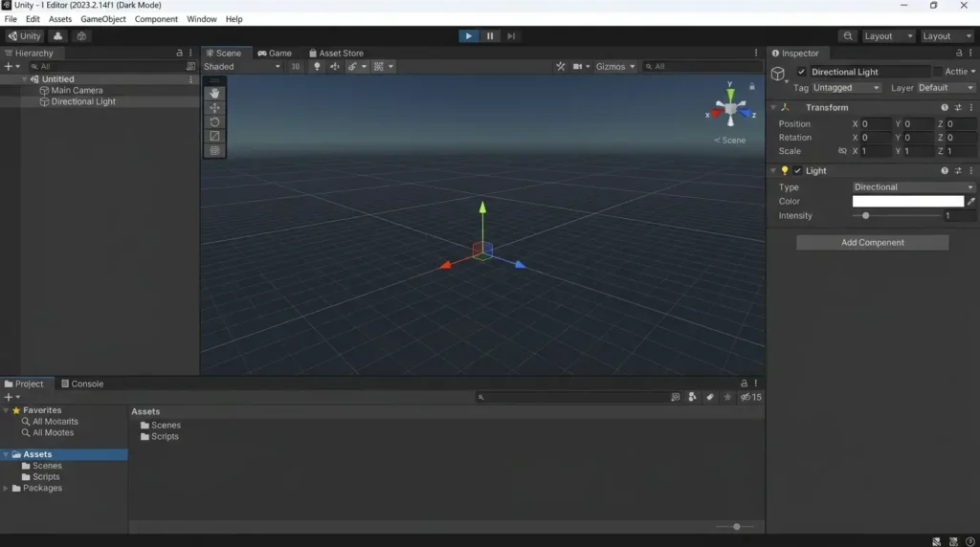Open the File menu

point(11,19)
